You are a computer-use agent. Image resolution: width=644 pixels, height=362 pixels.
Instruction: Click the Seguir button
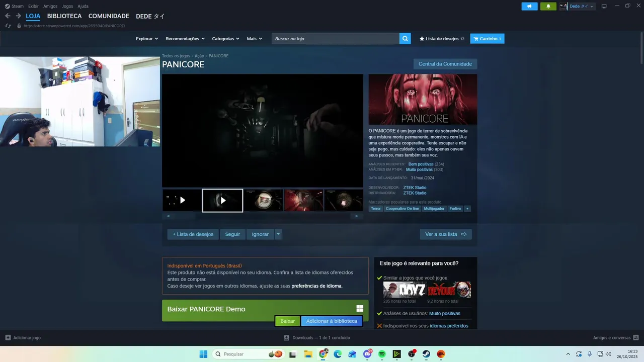point(232,234)
